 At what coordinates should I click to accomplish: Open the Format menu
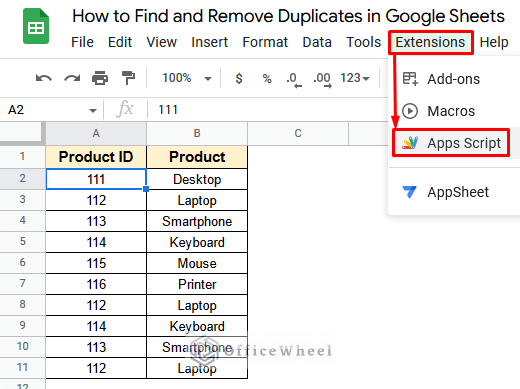pos(265,42)
